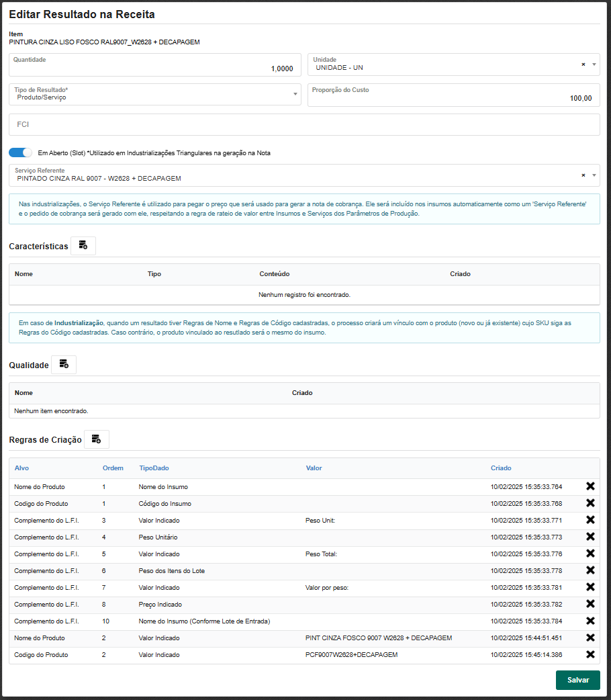
Task: Focus the FCI text field
Action: pos(303,124)
